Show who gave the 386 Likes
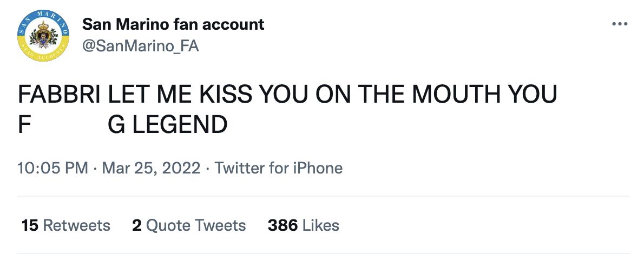Viewport: 644px width, 254px height. coord(303,225)
